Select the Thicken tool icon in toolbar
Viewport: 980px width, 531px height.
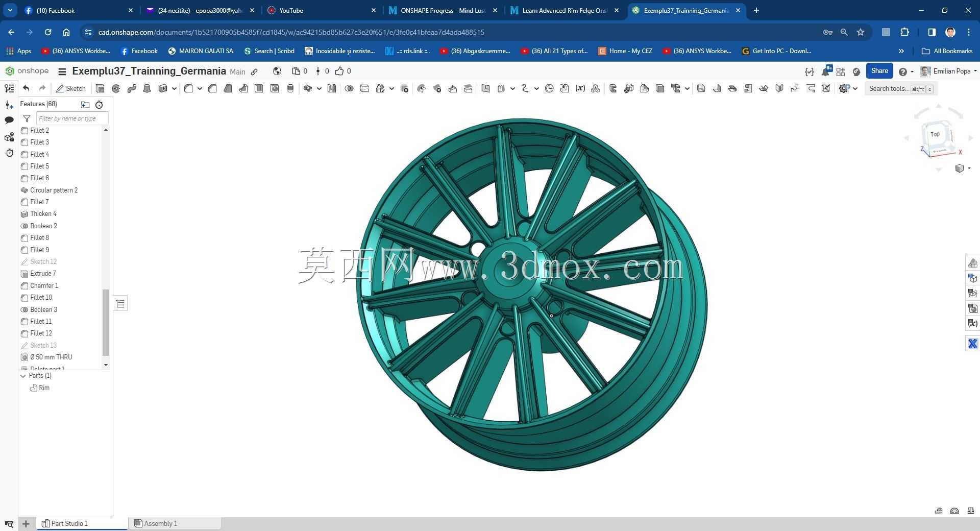pos(163,88)
